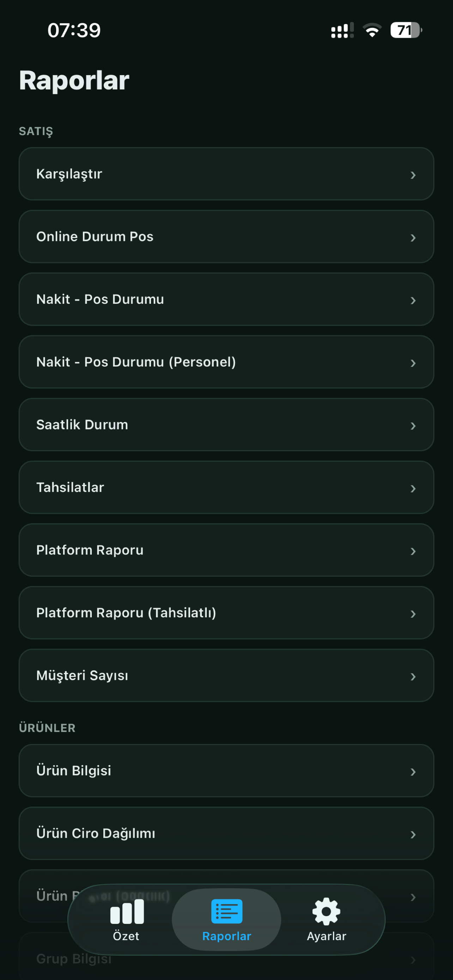This screenshot has height=980, width=453.
Task: Select the Ayarlar tab label
Action: [x=326, y=936]
